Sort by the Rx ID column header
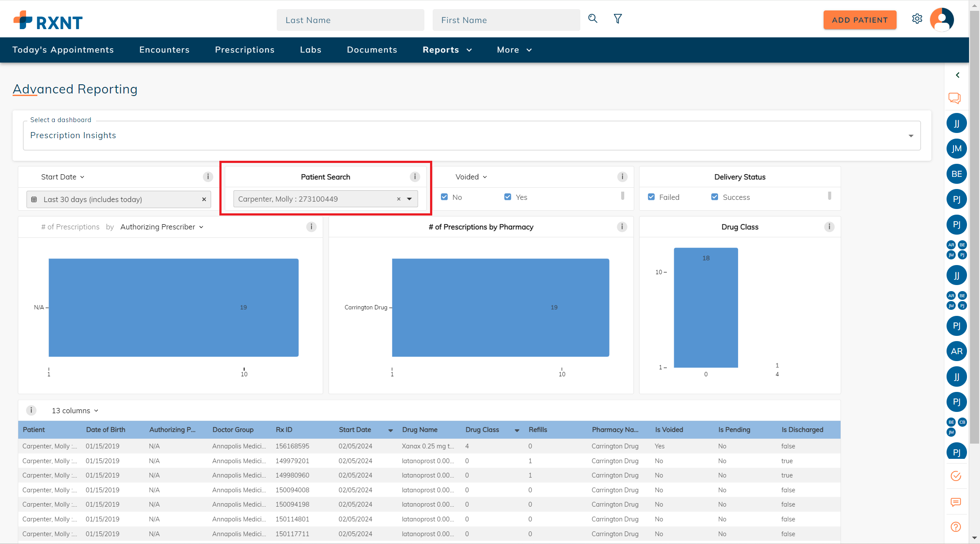980x544 pixels. coord(284,430)
